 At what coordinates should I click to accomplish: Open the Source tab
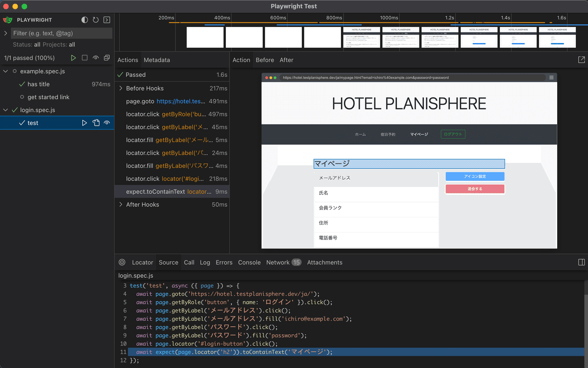pos(169,263)
